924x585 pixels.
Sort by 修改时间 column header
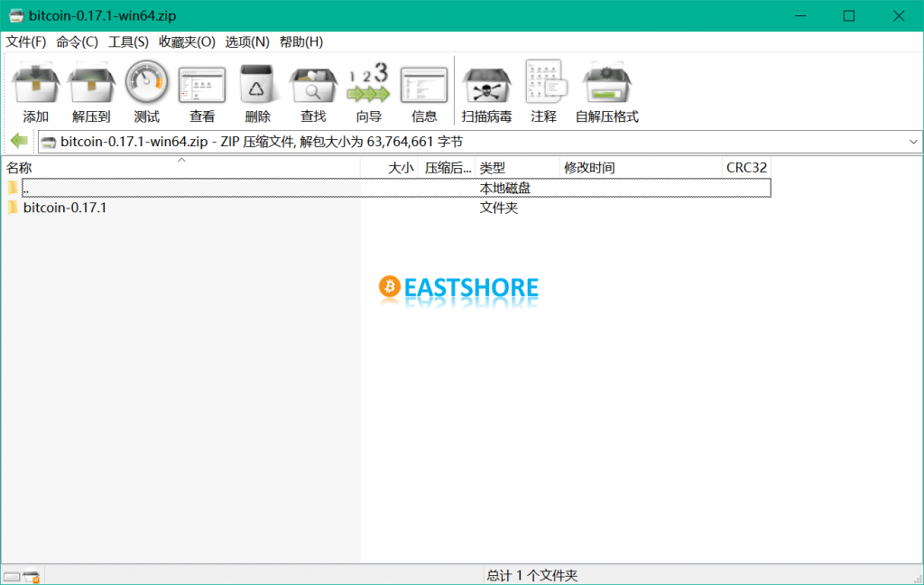point(641,168)
